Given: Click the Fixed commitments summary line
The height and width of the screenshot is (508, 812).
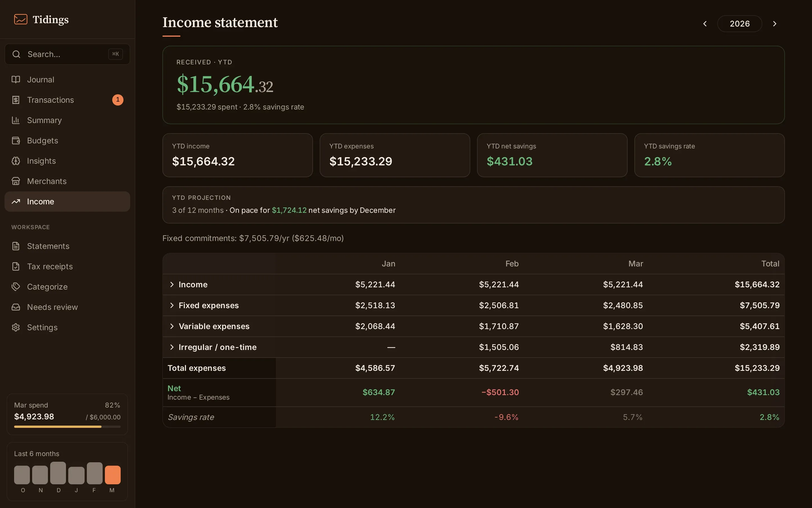Looking at the screenshot, I should (253, 238).
